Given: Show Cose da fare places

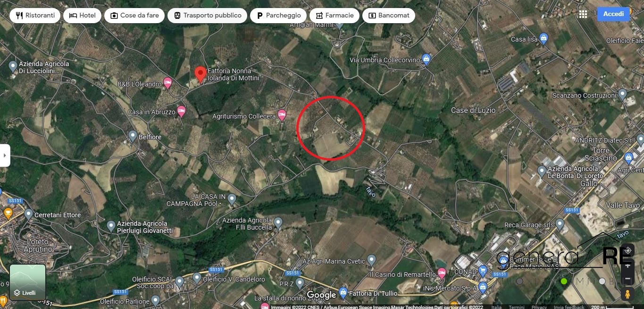Looking at the screenshot, I should (134, 15).
